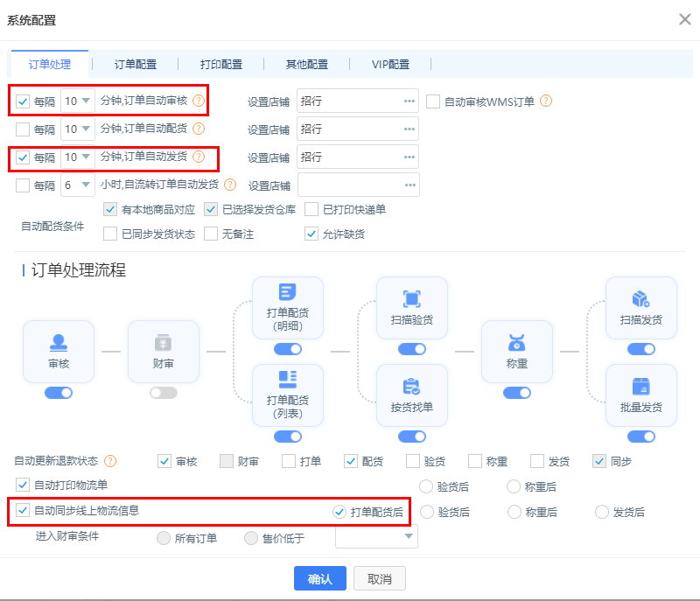
Task: Click the 打单配货(列表) step icon
Action: (x=288, y=380)
